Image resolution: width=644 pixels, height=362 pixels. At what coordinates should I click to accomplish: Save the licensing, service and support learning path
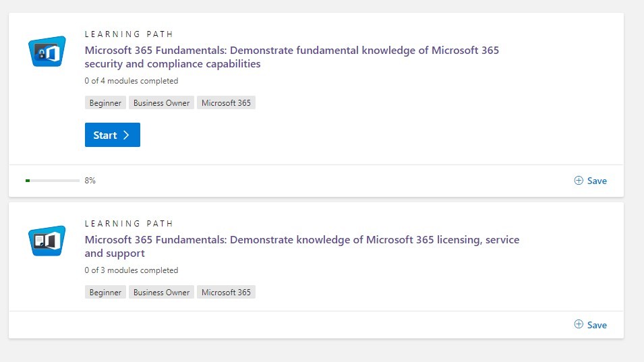(x=590, y=325)
